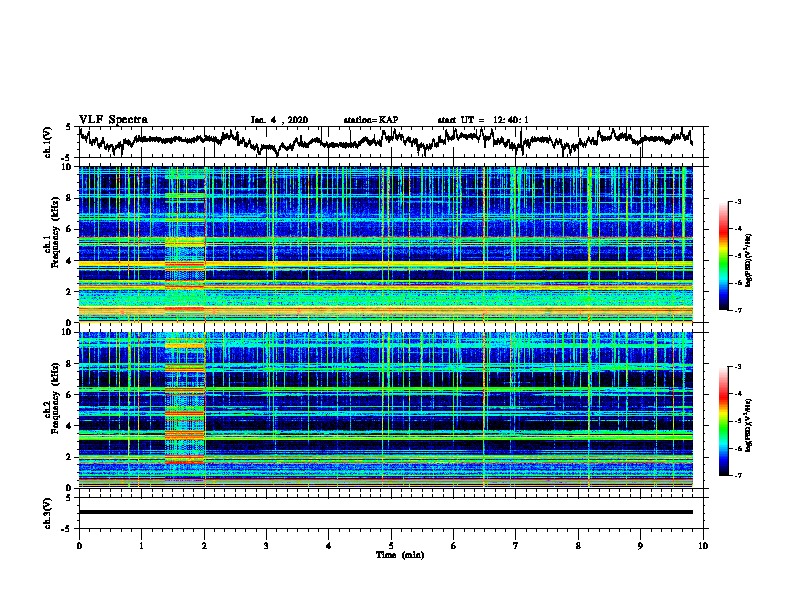The width and height of the screenshot is (792, 612).
Task: Click the "7" tick label on the time axis
Action: click(516, 546)
